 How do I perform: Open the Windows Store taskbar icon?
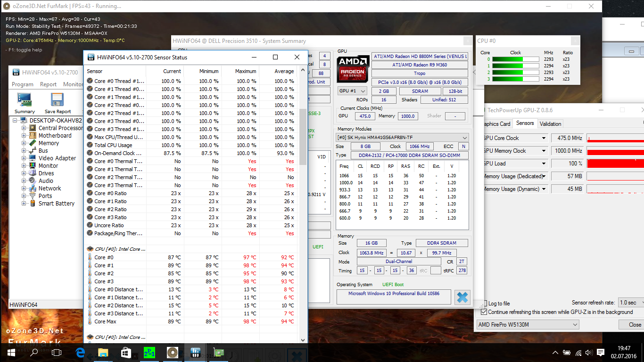[126, 353]
